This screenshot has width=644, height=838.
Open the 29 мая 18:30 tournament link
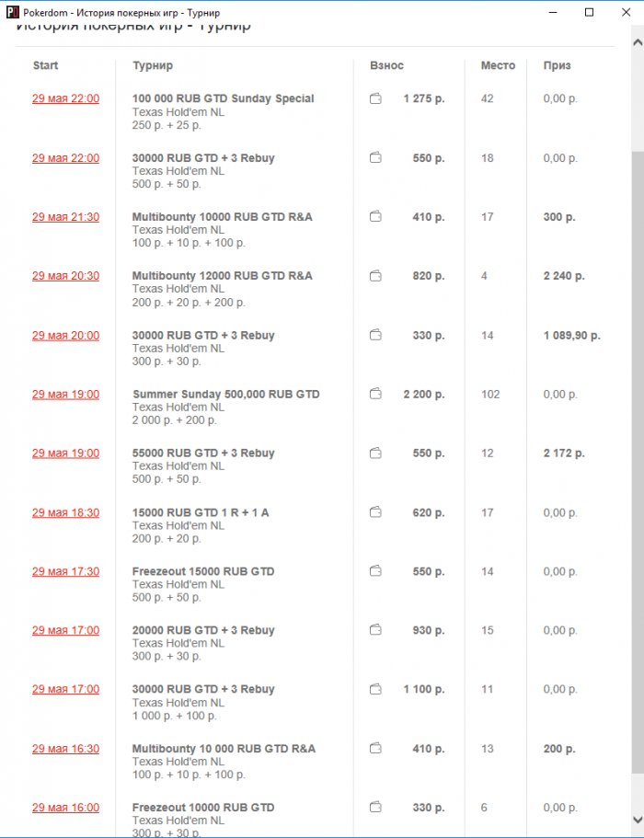tap(65, 512)
